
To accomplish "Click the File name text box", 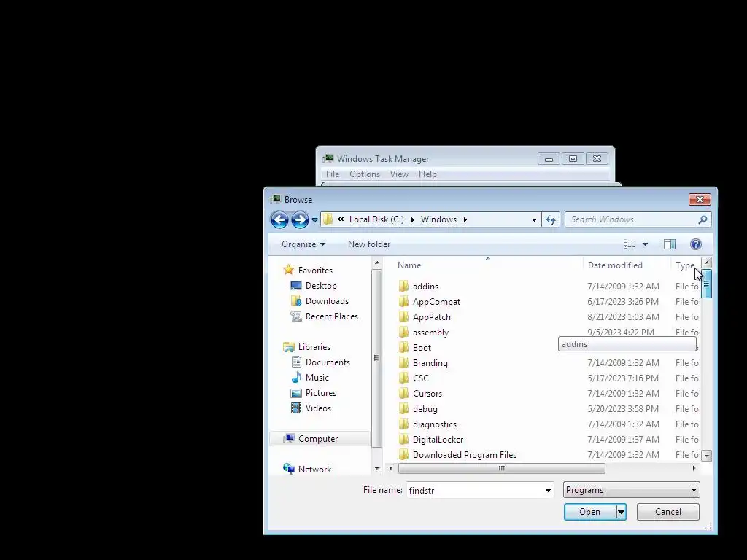I will [475, 490].
